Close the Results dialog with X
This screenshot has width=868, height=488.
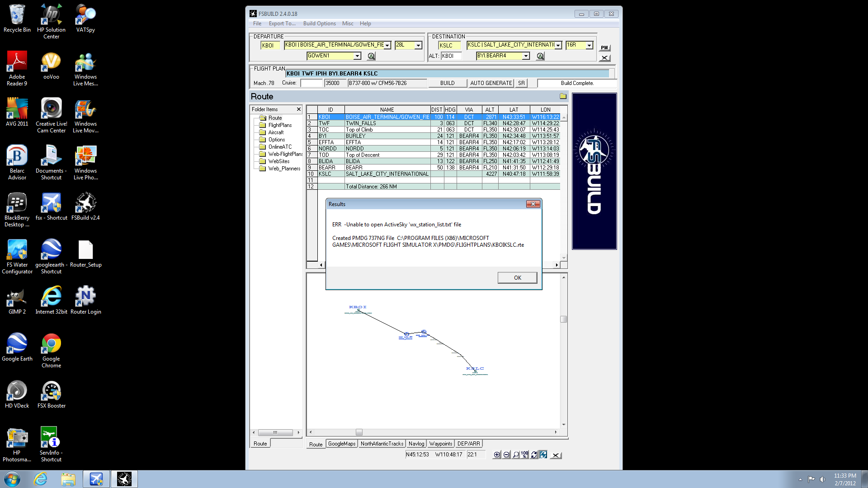pyautogui.click(x=533, y=204)
